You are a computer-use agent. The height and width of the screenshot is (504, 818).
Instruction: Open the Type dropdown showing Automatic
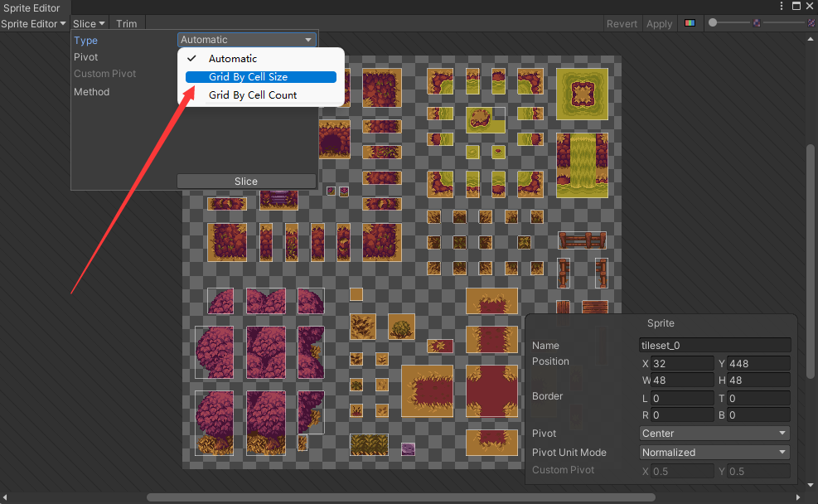point(246,40)
